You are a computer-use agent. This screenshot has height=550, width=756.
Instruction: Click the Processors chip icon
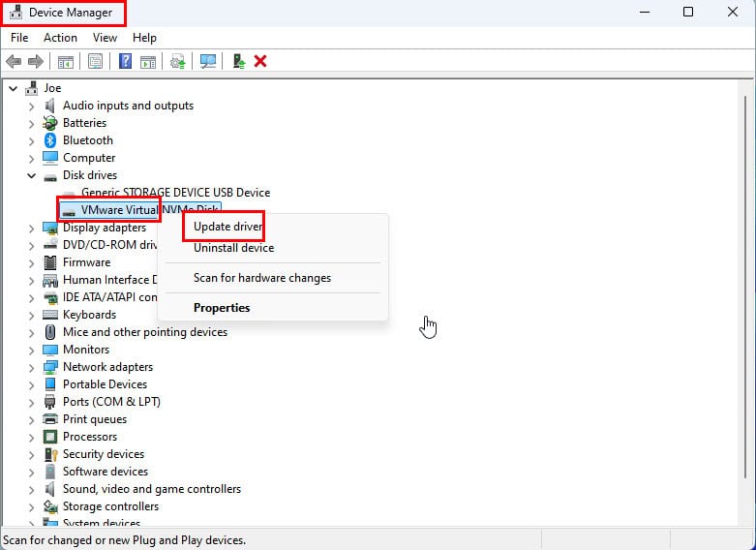click(50, 437)
